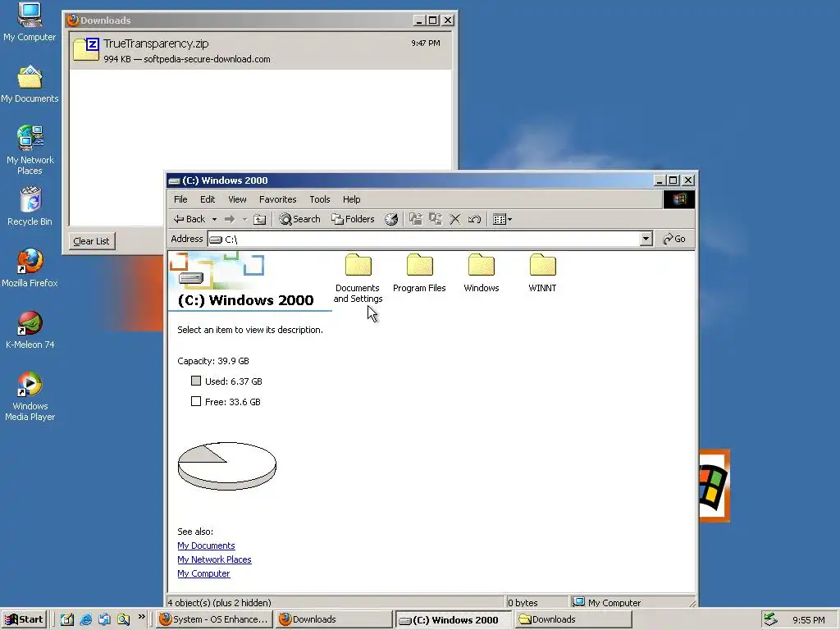Click status bar text '4 object(s) (plus 2 hidden)'
The image size is (840, 630).
coord(218,603)
